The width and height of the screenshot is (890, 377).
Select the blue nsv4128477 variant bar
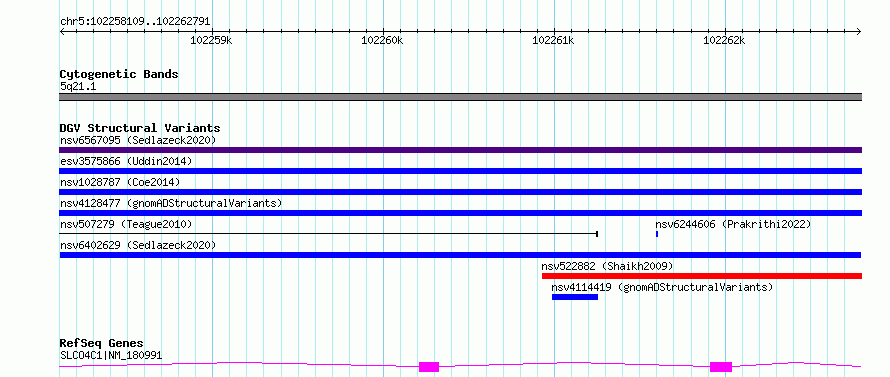pyautogui.click(x=460, y=213)
